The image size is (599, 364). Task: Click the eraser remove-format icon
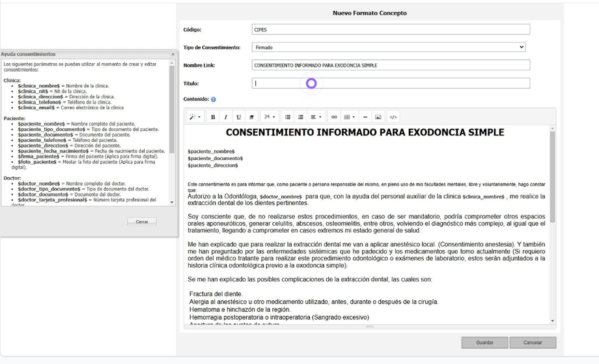point(251,117)
